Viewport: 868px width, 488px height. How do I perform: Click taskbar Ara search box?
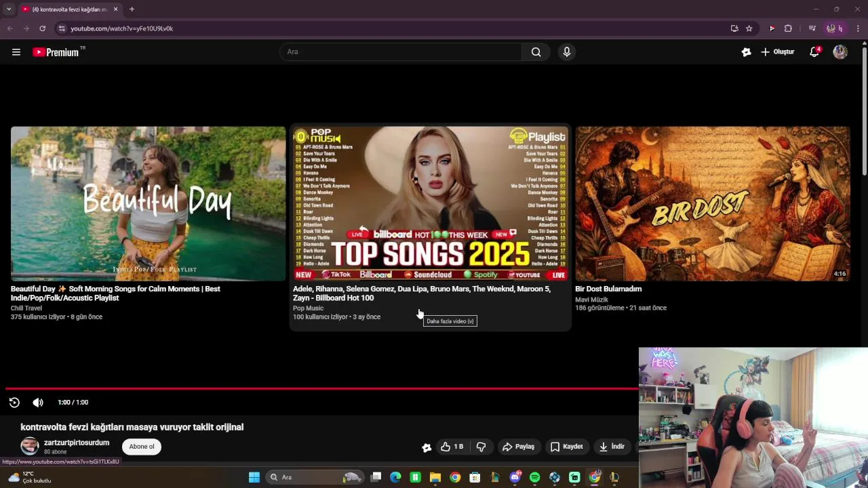[315, 477]
